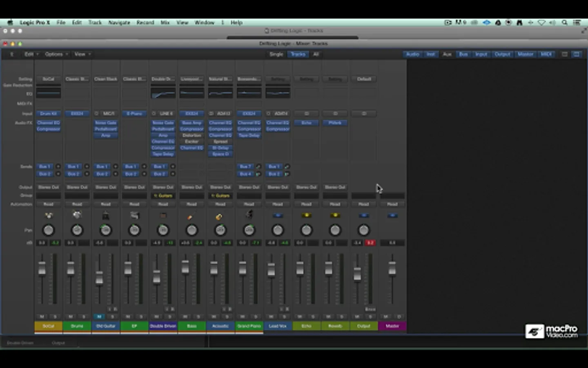Click the pan knob on Lead Vox channel
588x368 pixels.
tap(278, 230)
